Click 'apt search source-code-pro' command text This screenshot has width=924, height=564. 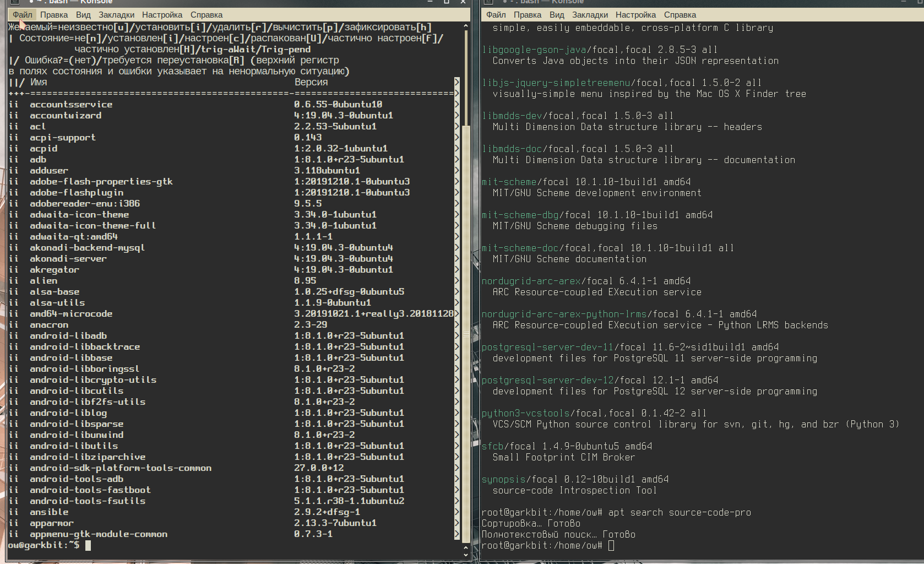680,512
